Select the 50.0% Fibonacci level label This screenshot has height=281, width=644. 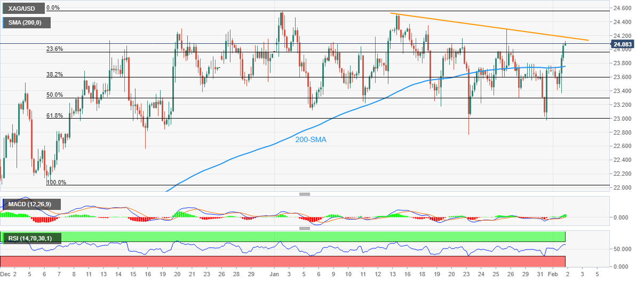[55, 95]
